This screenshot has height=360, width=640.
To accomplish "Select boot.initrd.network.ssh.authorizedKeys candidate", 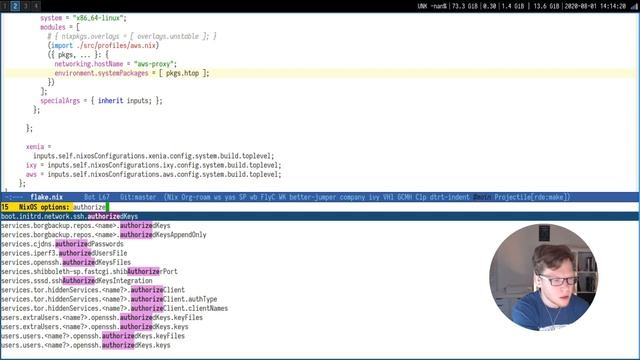I will [x=320, y=216].
